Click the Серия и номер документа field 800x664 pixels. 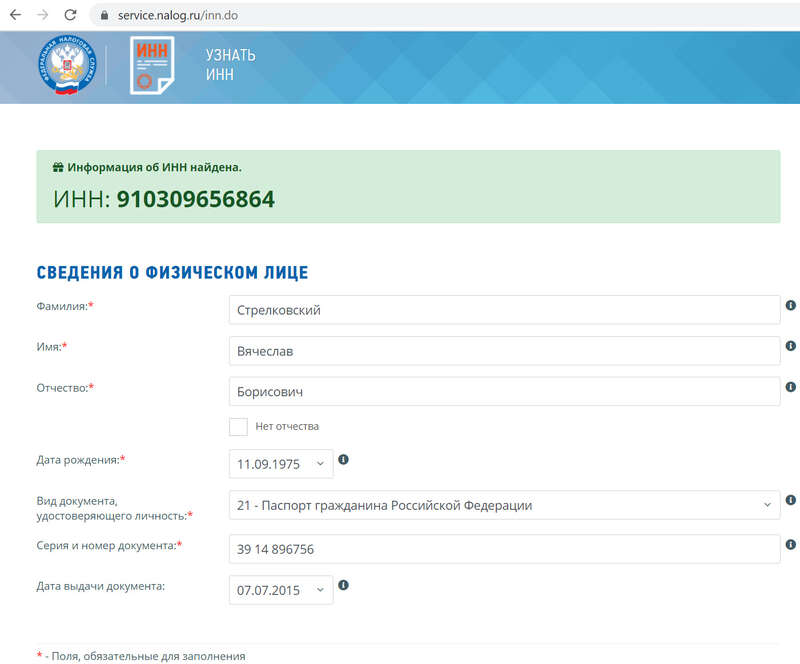point(504,550)
